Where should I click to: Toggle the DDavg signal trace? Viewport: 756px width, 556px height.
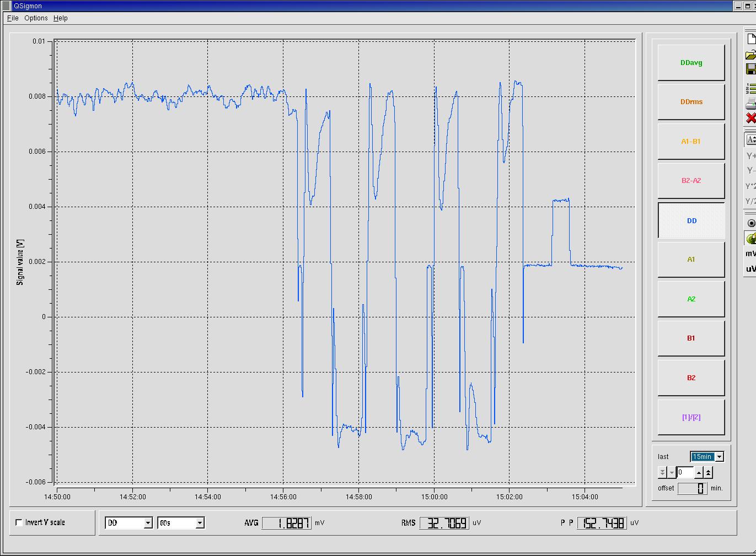click(691, 63)
